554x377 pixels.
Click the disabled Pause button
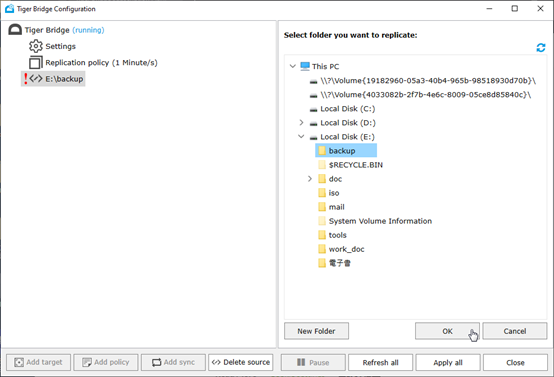tap(313, 363)
